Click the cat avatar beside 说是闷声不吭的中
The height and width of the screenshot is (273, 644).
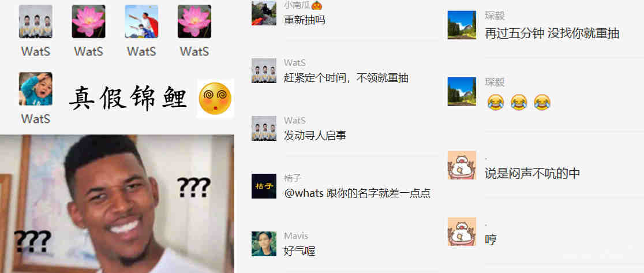click(462, 165)
